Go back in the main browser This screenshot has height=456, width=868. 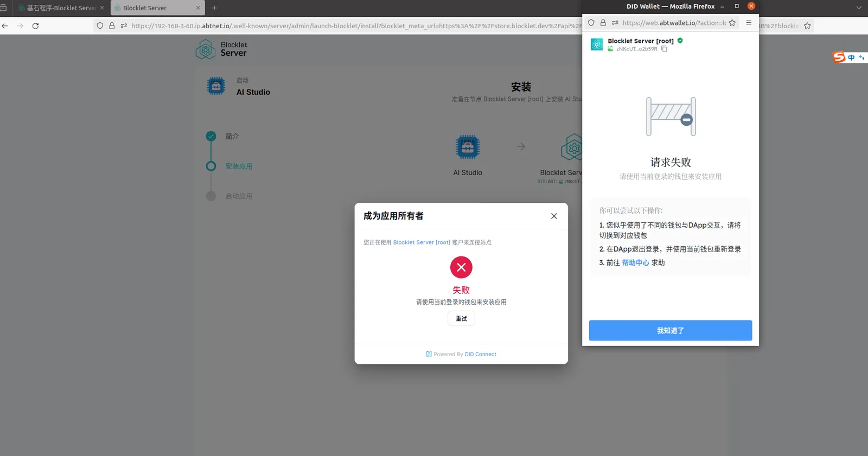5,25
